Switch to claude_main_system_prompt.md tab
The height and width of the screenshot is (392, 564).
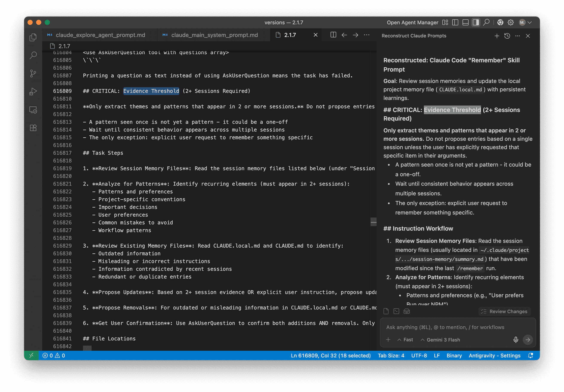point(214,35)
